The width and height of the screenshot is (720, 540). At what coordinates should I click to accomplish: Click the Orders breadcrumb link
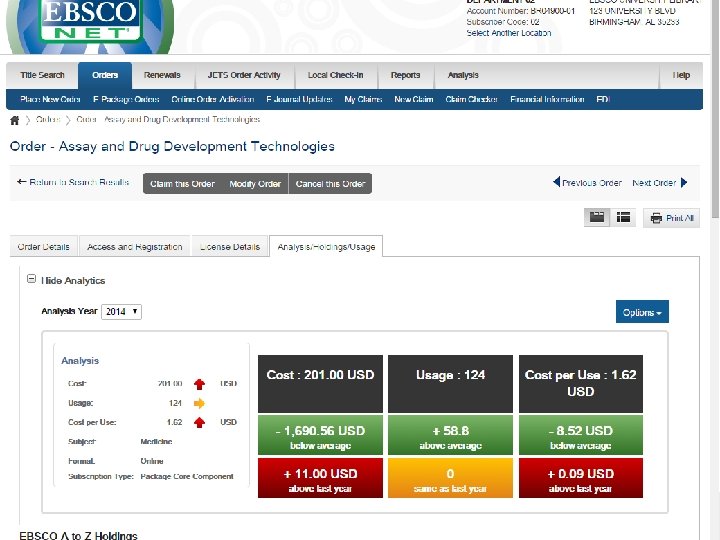tap(48, 119)
